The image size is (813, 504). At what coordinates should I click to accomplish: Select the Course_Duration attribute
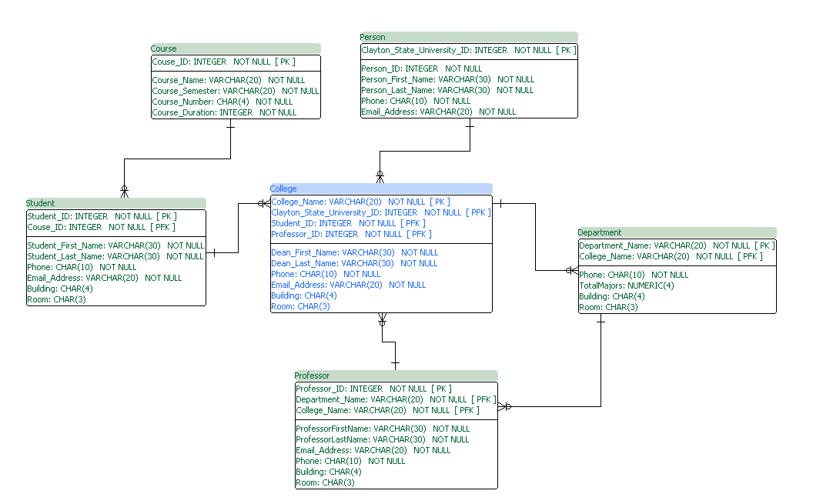pos(222,112)
